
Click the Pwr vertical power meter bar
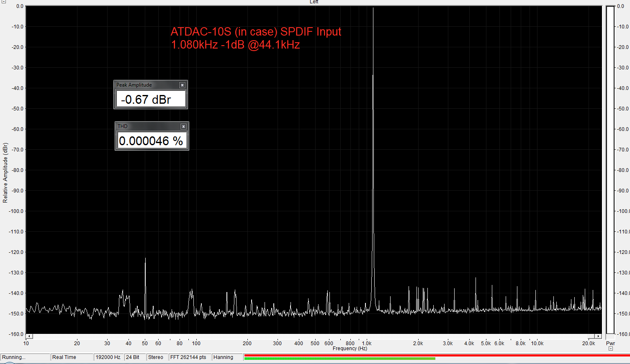[x=610, y=170]
